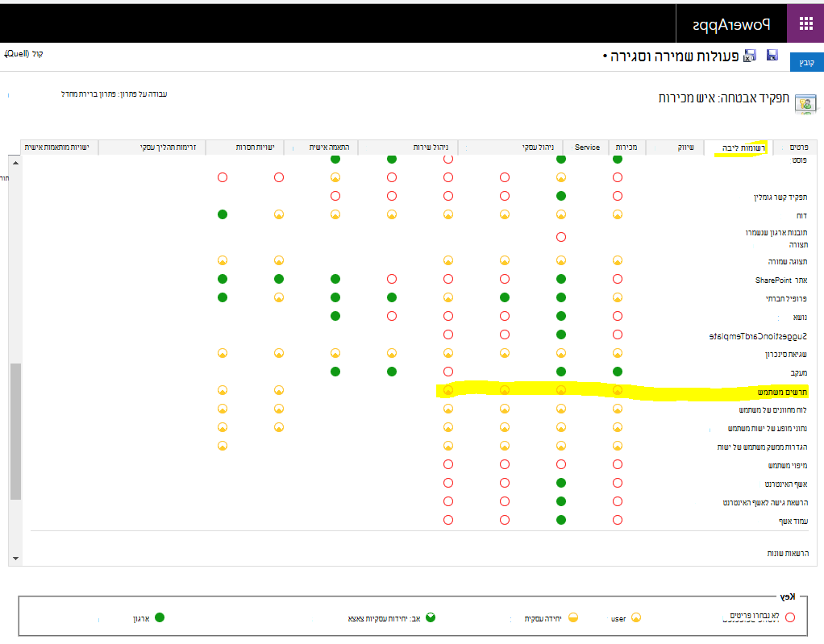This screenshot has height=644, width=824.
Task: Click the scrollbar down arrow
Action: 16,559
